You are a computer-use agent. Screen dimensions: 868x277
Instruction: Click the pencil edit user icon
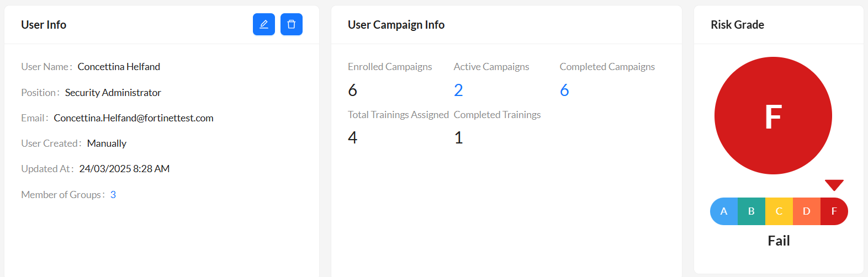pyautogui.click(x=264, y=24)
